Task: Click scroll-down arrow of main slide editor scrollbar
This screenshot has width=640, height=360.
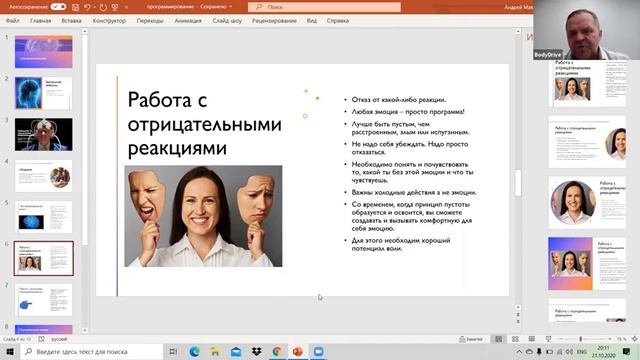Action: click(x=518, y=307)
